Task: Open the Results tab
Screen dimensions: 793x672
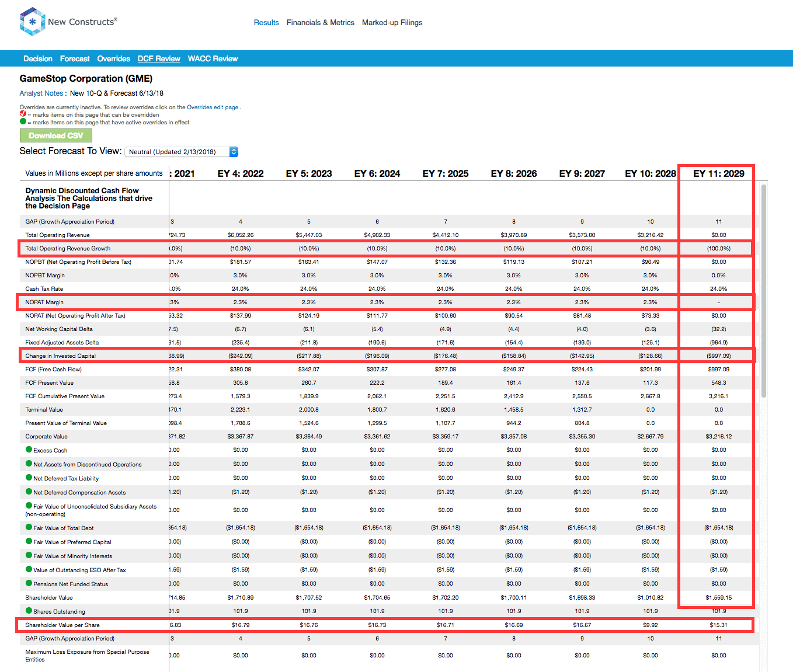Action: (266, 23)
